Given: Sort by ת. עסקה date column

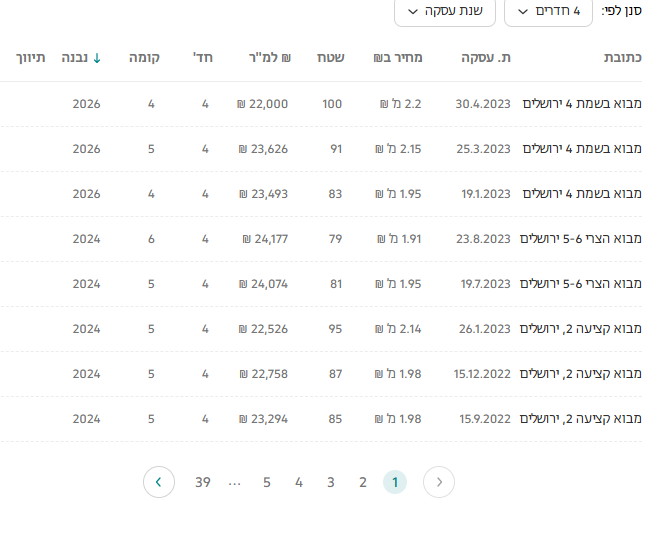Looking at the screenshot, I should (486, 58).
